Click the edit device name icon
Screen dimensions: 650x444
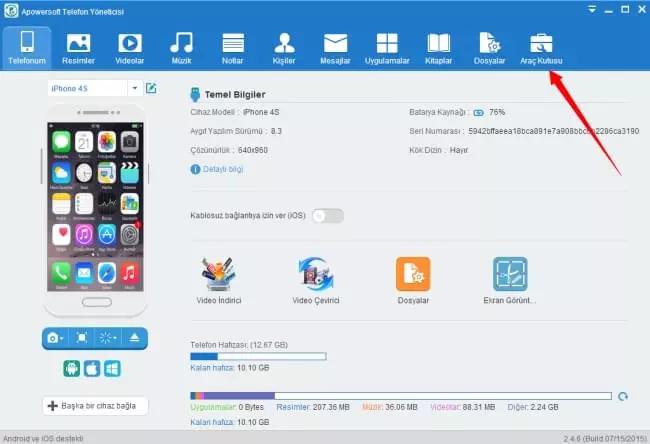tap(151, 88)
